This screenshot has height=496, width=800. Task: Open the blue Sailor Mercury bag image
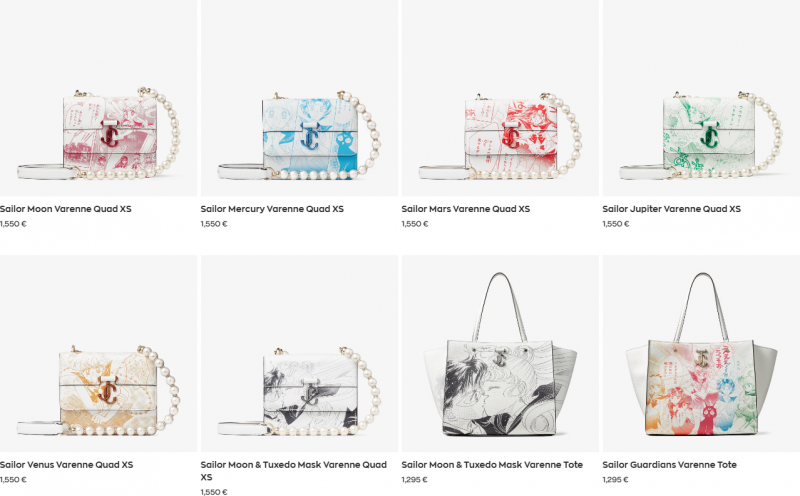tap(299, 98)
